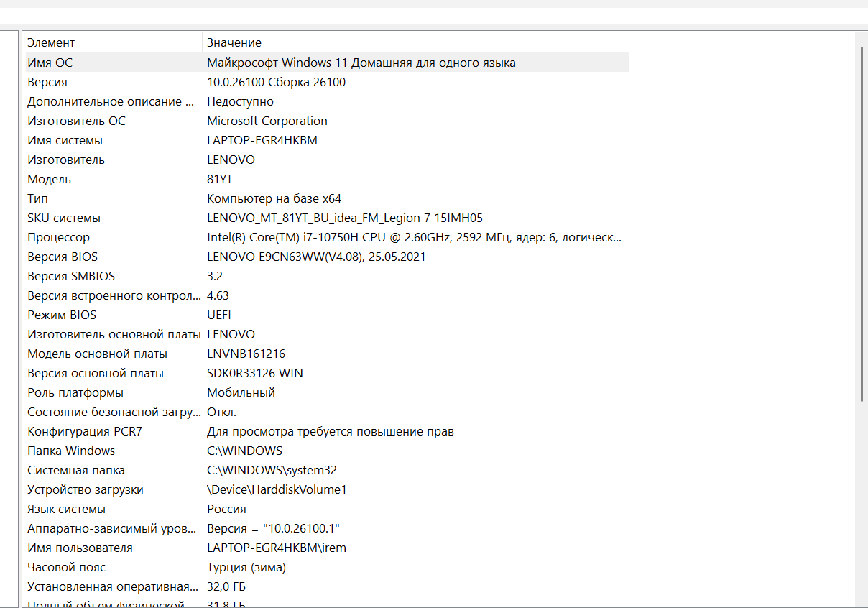The width and height of the screenshot is (868, 608).
Task: Select the Модель item cell
Action: (x=50, y=179)
